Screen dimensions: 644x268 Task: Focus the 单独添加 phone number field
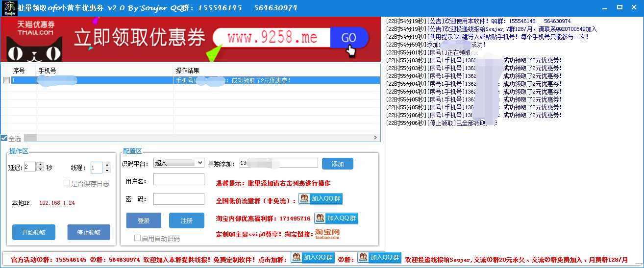[x=279, y=163]
